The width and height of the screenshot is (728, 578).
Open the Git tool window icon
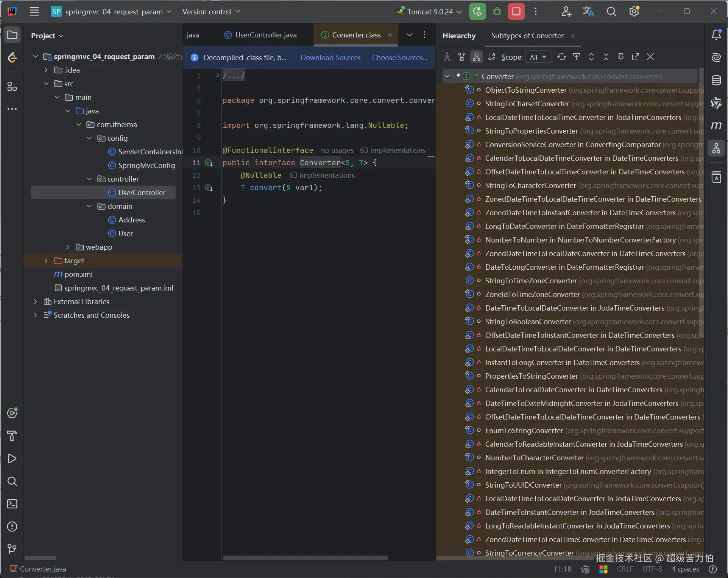[12, 549]
